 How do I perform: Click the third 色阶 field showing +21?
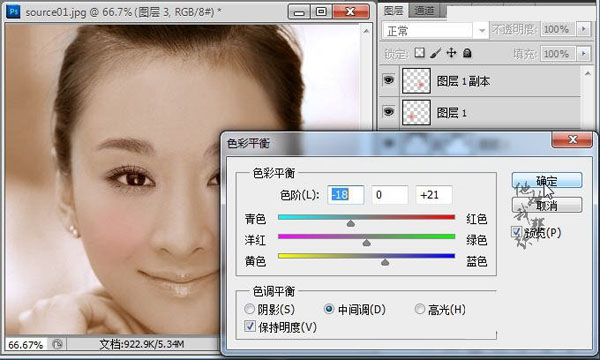click(434, 195)
